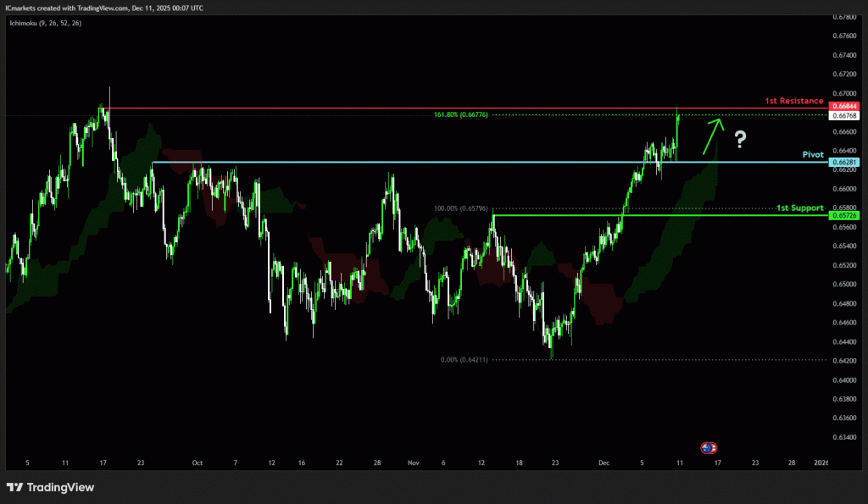Click the Dec label on time axis
The height and width of the screenshot is (504, 868).
604,463
